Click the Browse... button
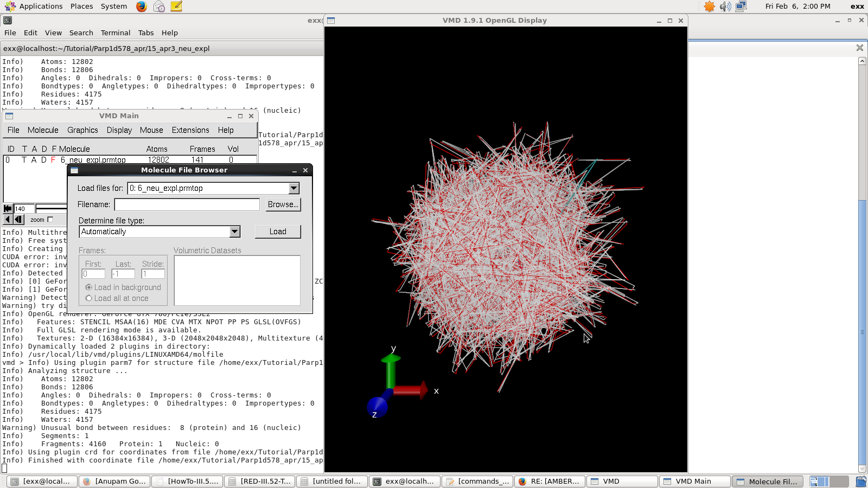Image resolution: width=868 pixels, height=488 pixels. point(283,204)
